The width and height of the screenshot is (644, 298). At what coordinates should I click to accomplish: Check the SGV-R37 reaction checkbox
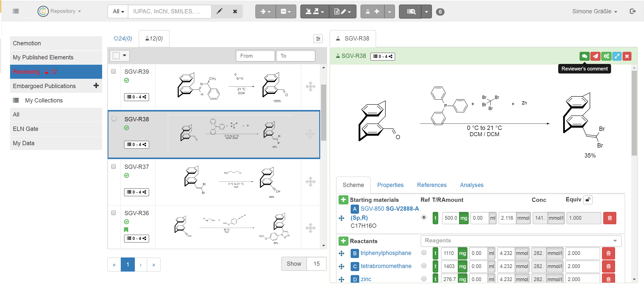(114, 167)
